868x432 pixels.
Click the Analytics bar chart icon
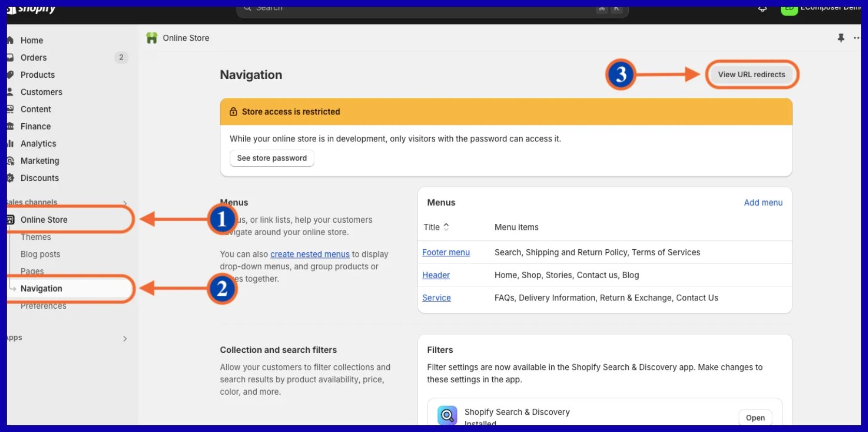(x=10, y=143)
